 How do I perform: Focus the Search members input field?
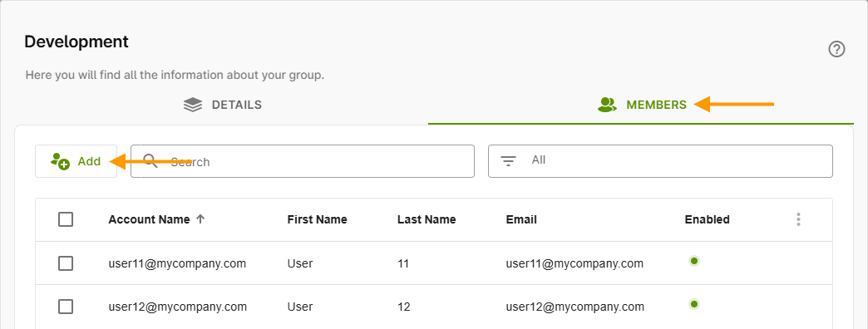click(303, 161)
